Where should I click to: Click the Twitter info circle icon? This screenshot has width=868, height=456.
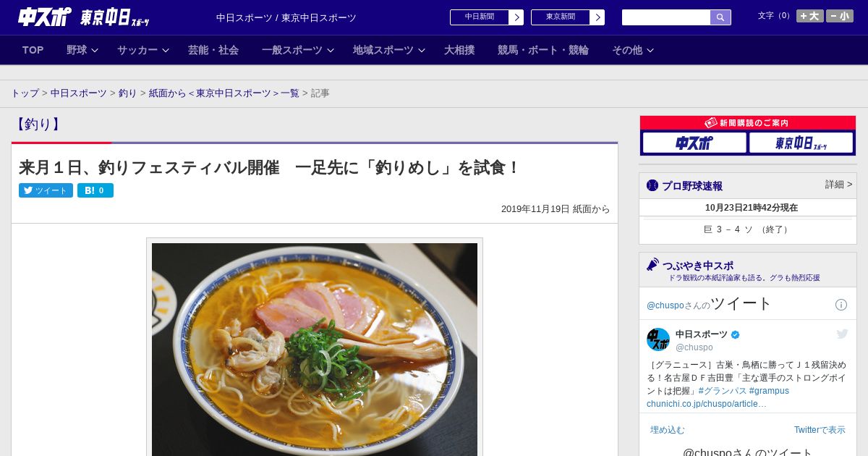(x=841, y=305)
